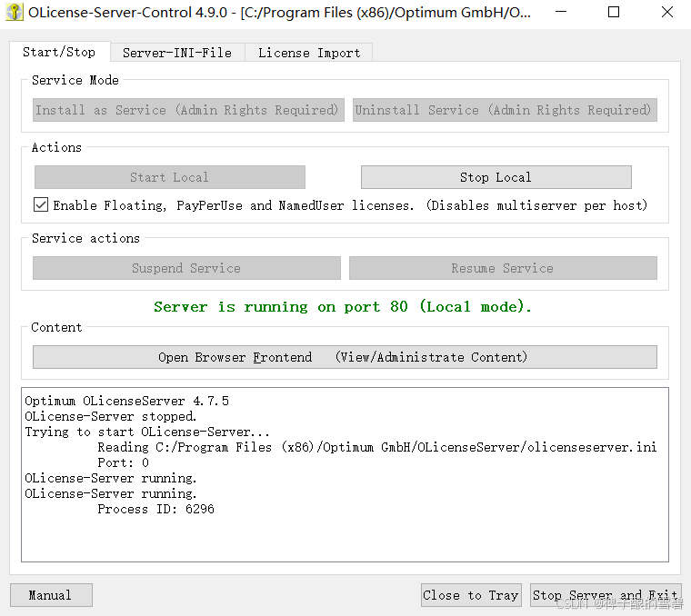Click the Start Local button
The image size is (691, 616).
pyautogui.click(x=170, y=177)
